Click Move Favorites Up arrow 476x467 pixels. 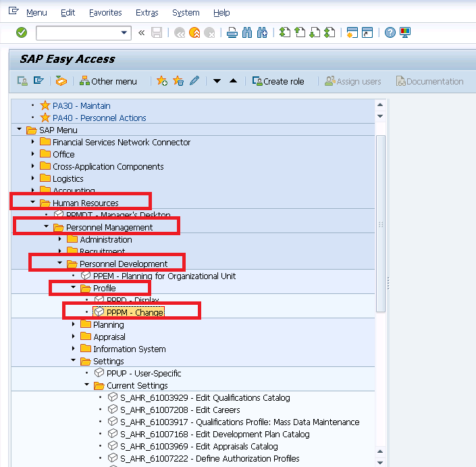point(233,81)
